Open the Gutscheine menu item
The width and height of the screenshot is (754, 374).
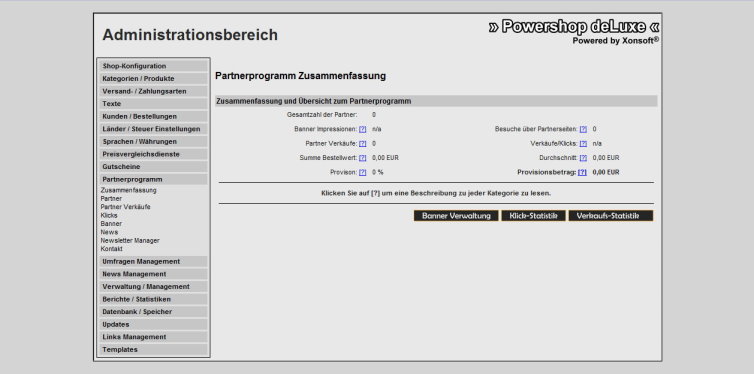tap(153, 167)
